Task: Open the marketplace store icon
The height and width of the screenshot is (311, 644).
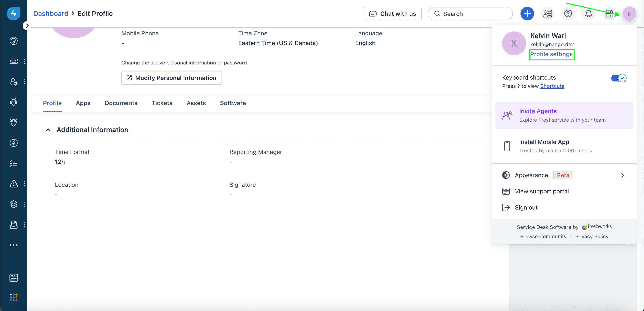Action: click(x=609, y=14)
